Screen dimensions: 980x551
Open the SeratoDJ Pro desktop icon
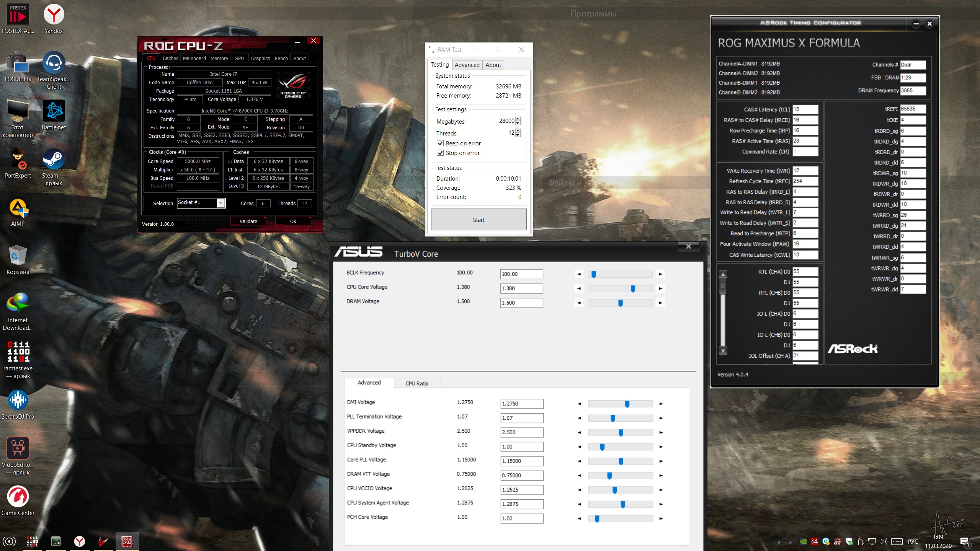18,400
